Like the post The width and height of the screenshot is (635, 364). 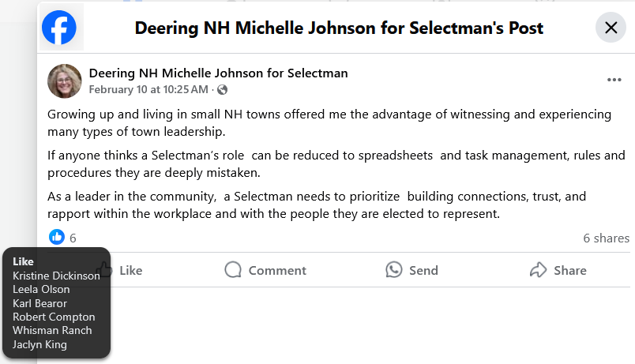coord(128,270)
